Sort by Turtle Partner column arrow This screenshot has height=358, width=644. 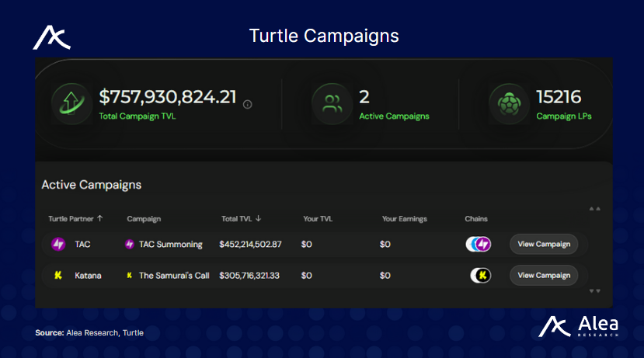pos(99,218)
